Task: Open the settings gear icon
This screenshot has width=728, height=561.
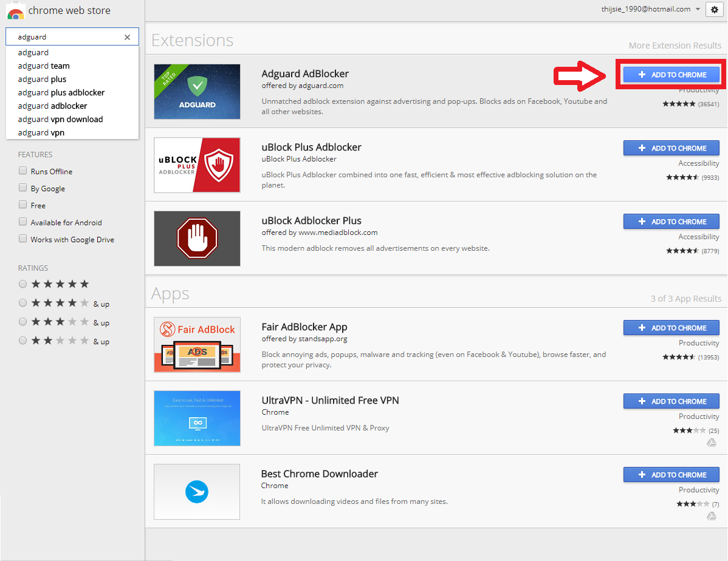Action: click(714, 9)
